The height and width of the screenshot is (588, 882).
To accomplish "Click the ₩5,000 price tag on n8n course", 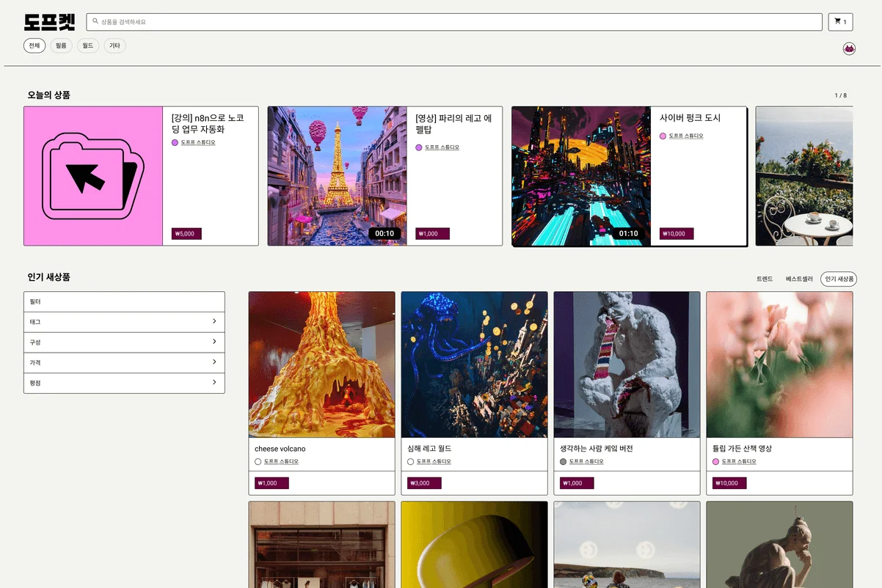I will pyautogui.click(x=186, y=234).
